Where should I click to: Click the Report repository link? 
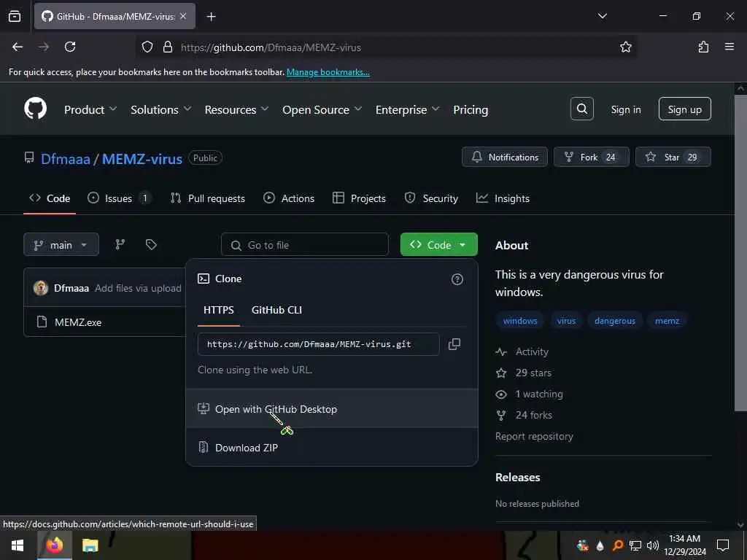pyautogui.click(x=534, y=436)
